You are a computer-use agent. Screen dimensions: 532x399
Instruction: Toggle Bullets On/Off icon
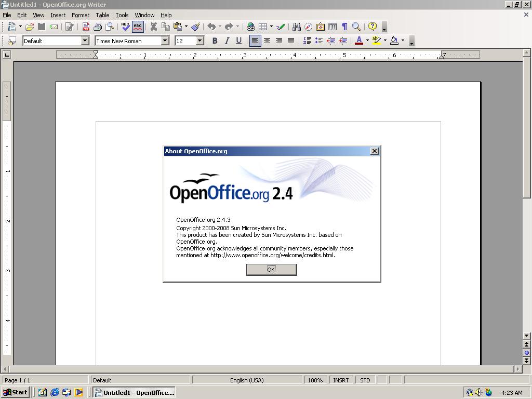[319, 41]
